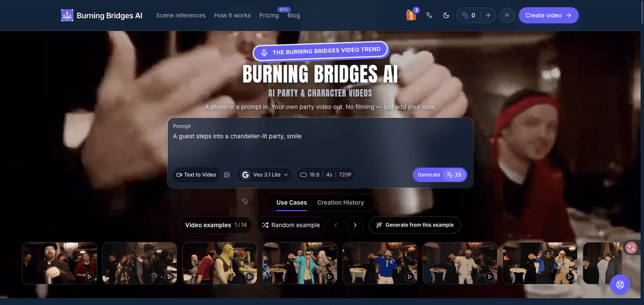Screen dimensions: 644x305
Task: Expand the Veo 3.1 Lite model dropdown
Action: coord(264,175)
